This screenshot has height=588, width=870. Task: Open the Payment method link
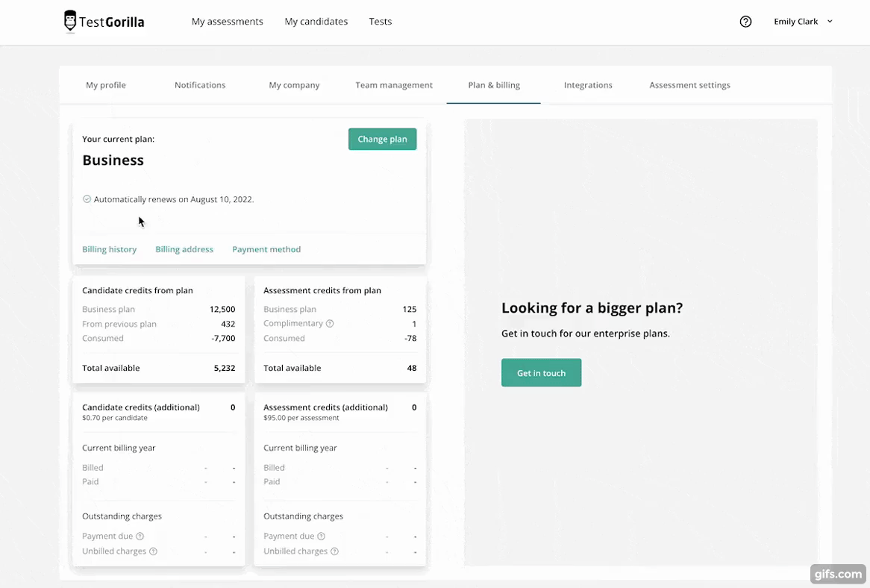pyautogui.click(x=266, y=249)
